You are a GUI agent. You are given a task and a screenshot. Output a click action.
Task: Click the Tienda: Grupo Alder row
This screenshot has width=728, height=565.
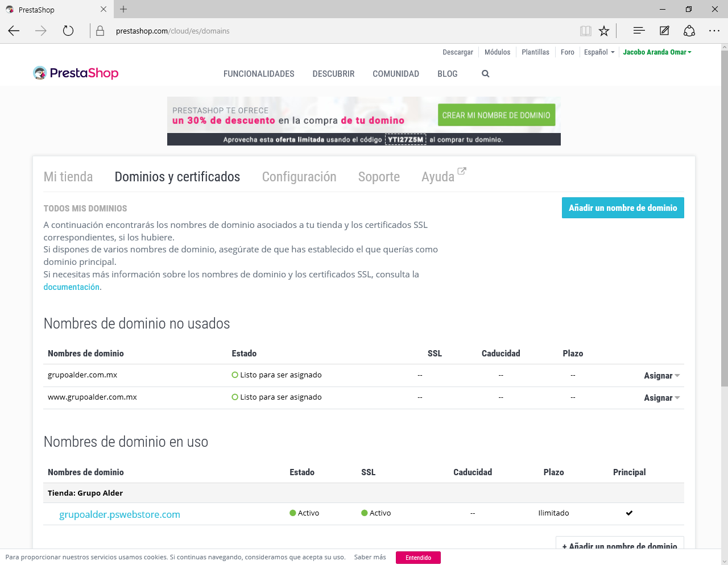click(364, 493)
